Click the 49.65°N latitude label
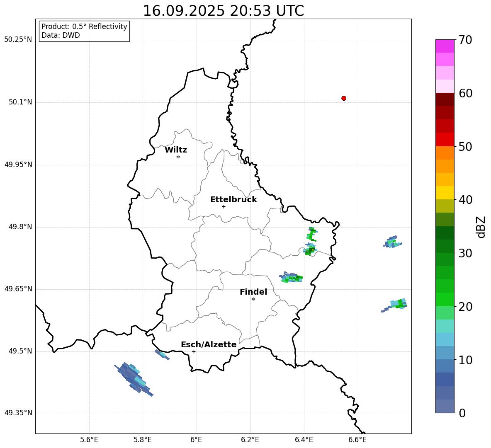This screenshot has width=491, height=448. click(x=18, y=289)
